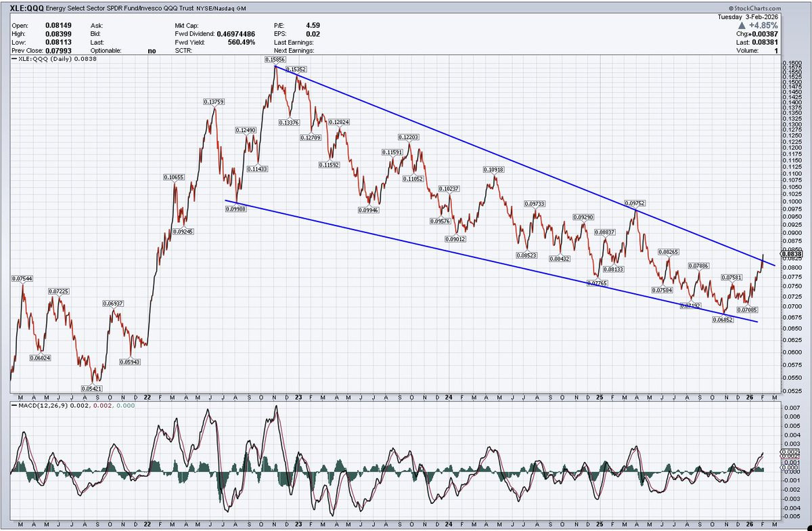Select the 0.15352 price label
Screen dimensions: 812x531
coord(296,69)
